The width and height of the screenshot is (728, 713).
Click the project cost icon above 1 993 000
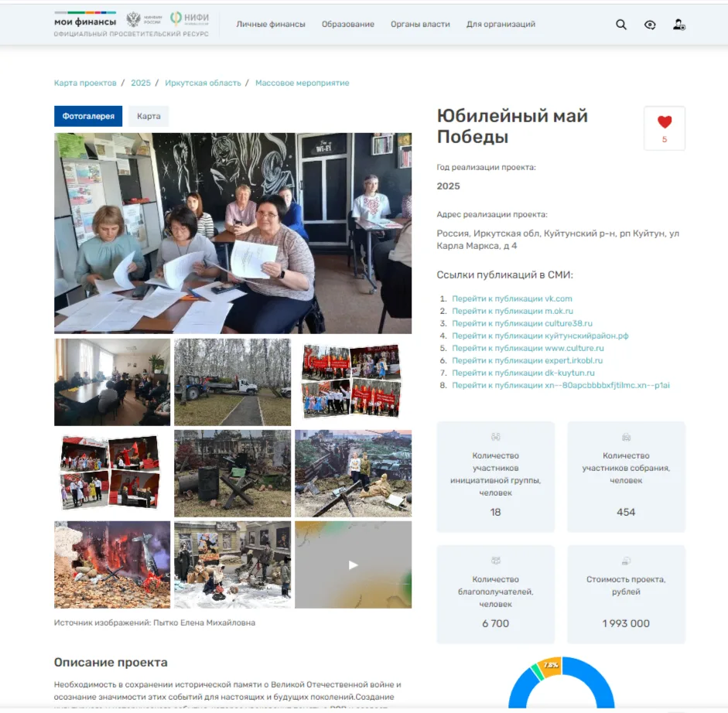point(626,561)
